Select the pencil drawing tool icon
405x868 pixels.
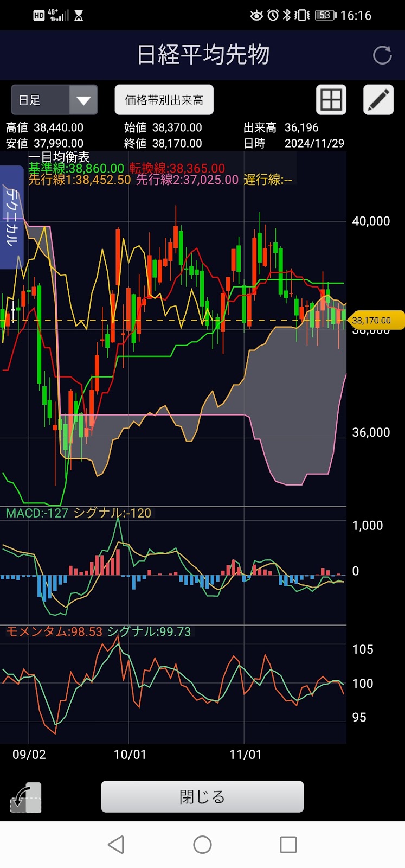coord(378,100)
